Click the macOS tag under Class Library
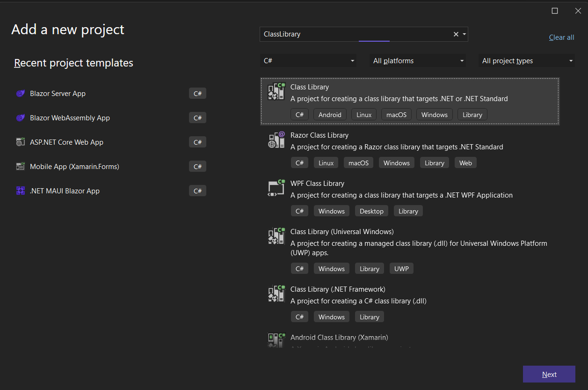Screen dimensions: 588x390 pos(396,115)
